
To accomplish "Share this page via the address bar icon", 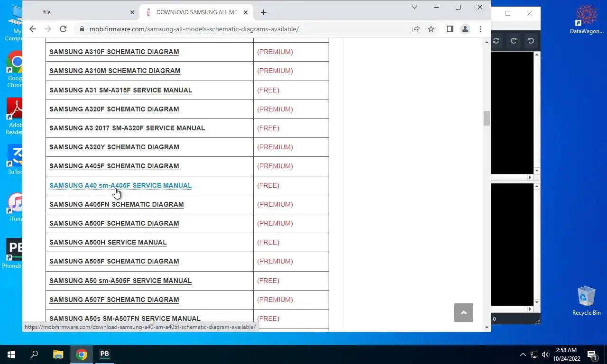I will [416, 29].
